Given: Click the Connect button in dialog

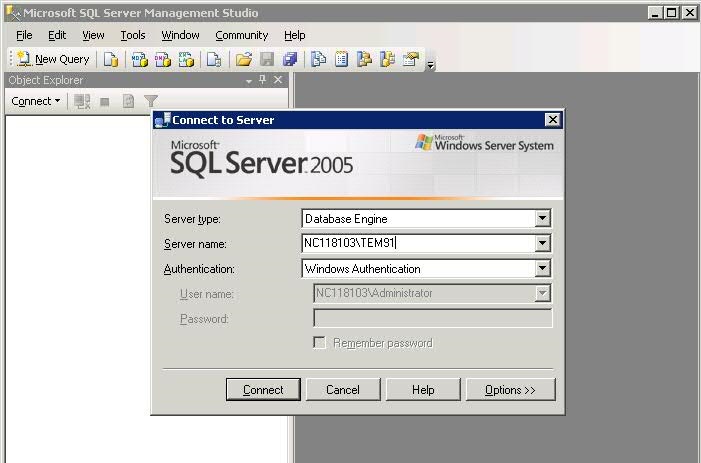Looking at the screenshot, I should coord(263,390).
